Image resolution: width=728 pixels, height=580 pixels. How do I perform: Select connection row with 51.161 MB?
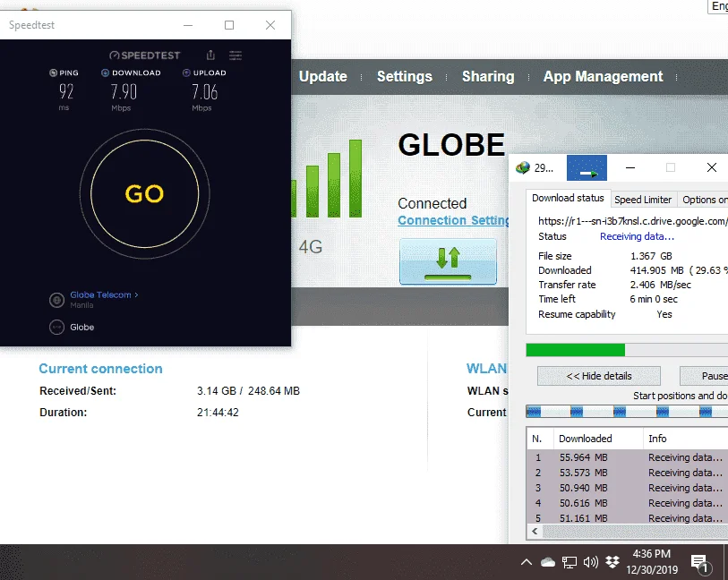tap(628, 518)
